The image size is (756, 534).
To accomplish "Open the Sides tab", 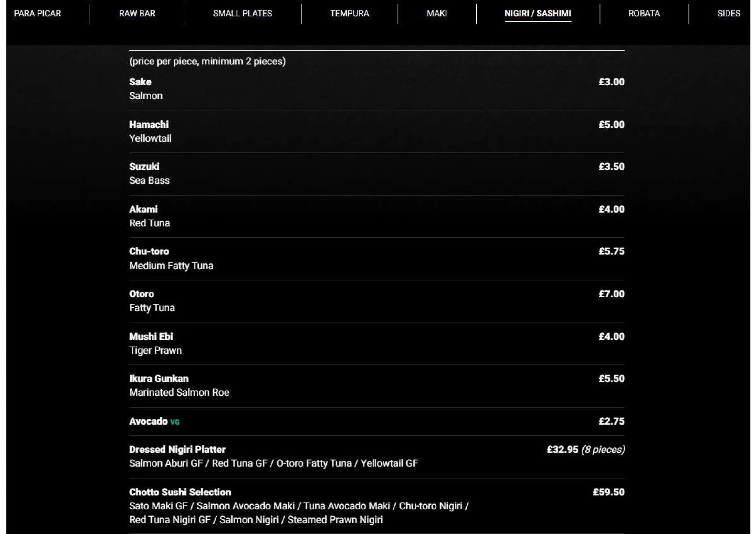I will (x=729, y=13).
